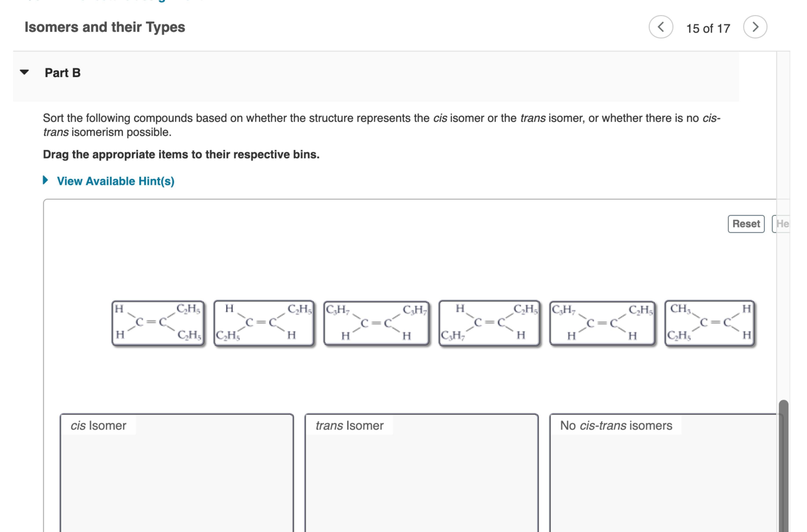Select the structure with C3H7 and C2H5 both on top
This screenshot has width=807, height=532.
[603, 322]
